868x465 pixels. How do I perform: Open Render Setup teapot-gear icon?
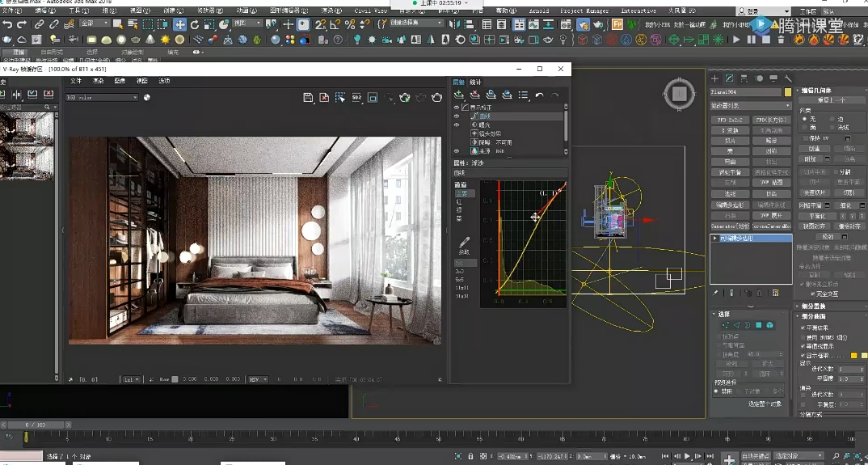pos(583,24)
